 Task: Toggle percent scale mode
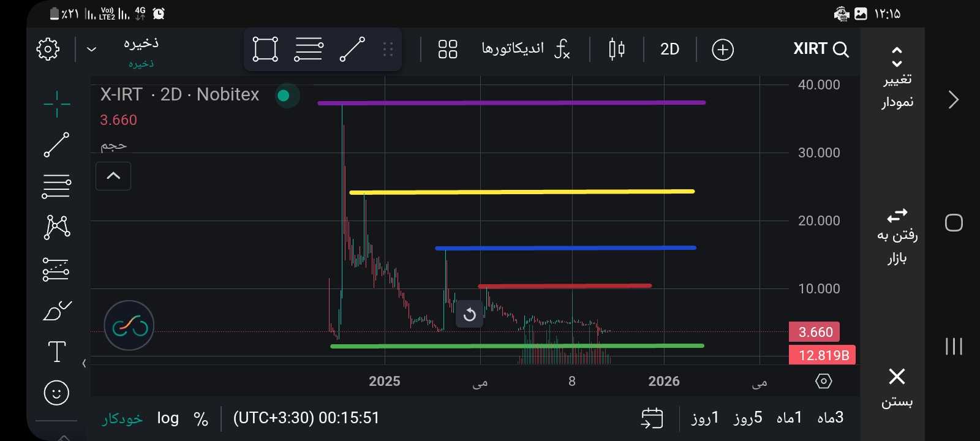(201, 419)
